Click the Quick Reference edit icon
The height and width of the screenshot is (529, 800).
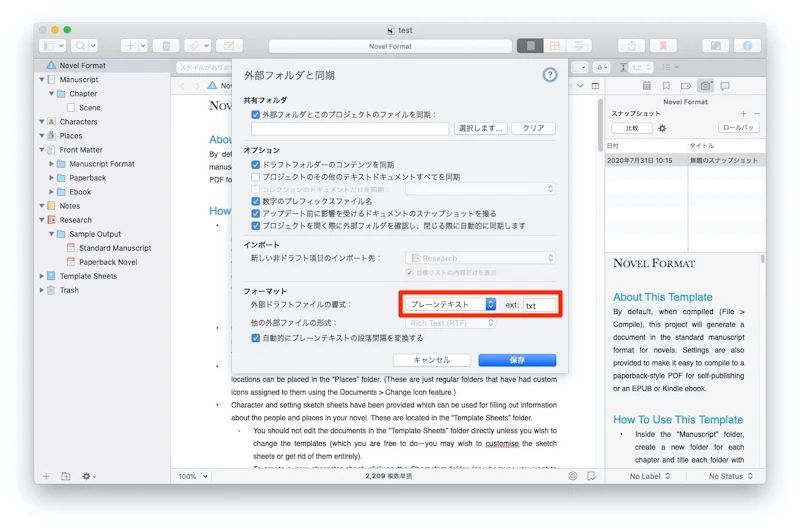tap(229, 46)
